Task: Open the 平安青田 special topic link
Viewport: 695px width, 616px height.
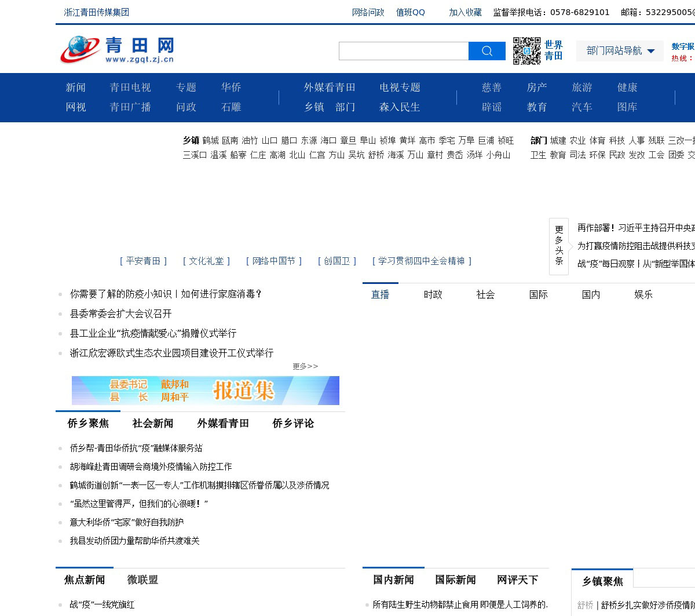Action: click(x=143, y=261)
